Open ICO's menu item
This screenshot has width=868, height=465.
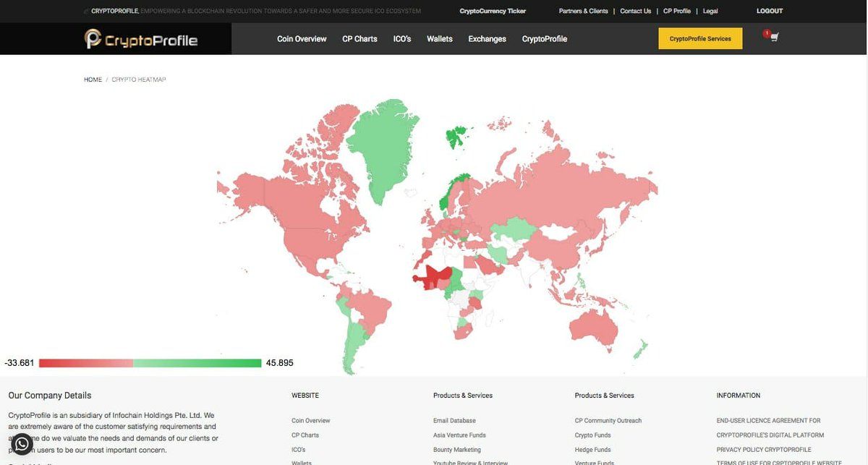pos(402,39)
